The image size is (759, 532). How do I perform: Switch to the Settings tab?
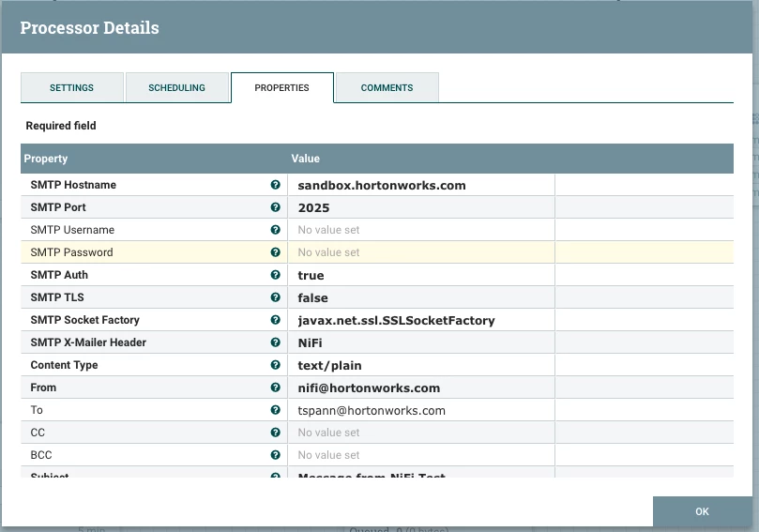coord(71,87)
